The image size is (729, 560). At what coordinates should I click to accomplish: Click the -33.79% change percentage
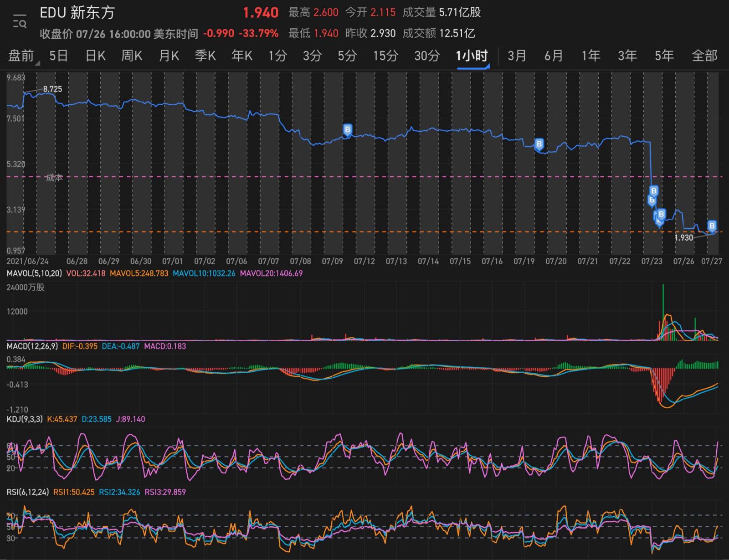pyautogui.click(x=258, y=33)
